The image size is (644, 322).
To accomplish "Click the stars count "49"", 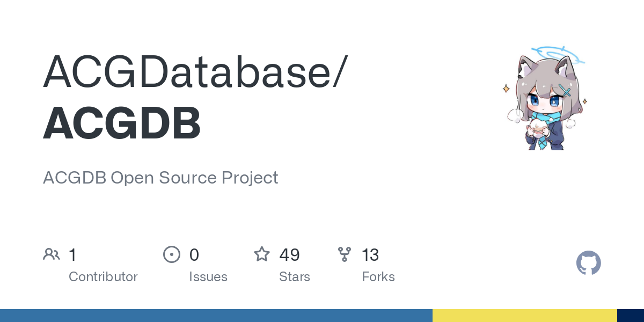I will pyautogui.click(x=289, y=255).
